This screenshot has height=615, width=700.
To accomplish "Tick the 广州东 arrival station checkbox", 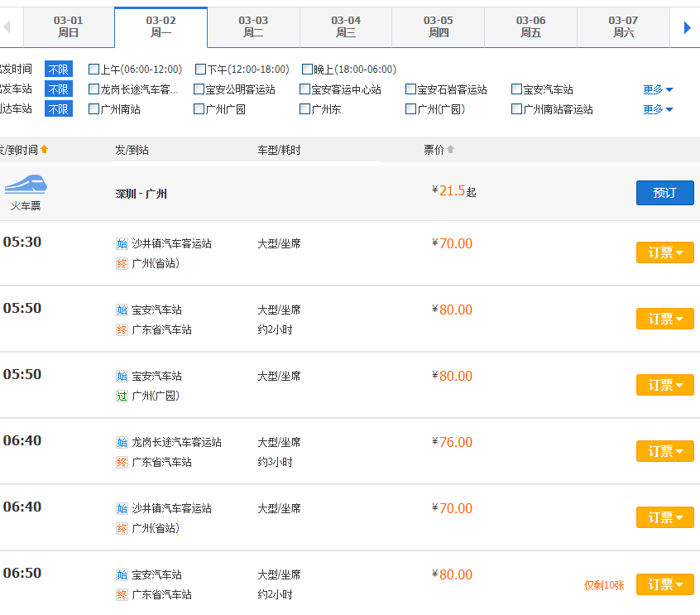I will click(305, 109).
